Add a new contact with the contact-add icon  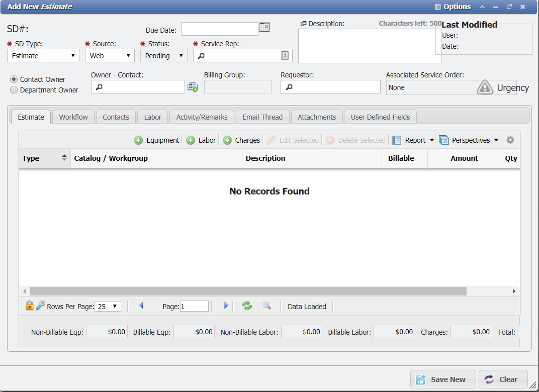click(193, 87)
